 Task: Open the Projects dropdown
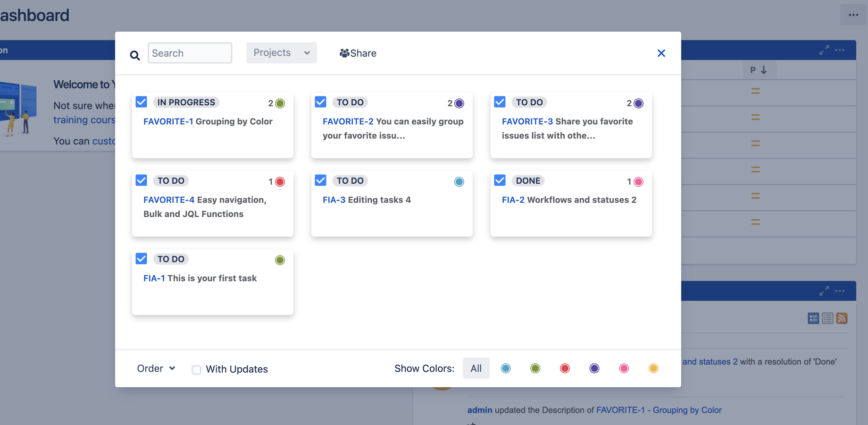(281, 52)
